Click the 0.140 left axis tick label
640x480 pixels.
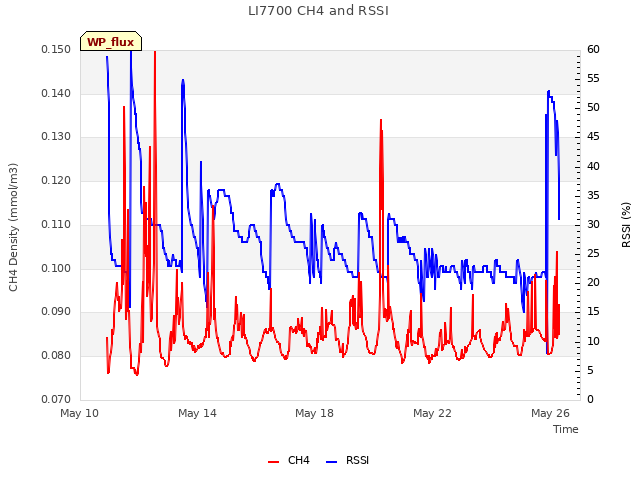[x=56, y=93]
